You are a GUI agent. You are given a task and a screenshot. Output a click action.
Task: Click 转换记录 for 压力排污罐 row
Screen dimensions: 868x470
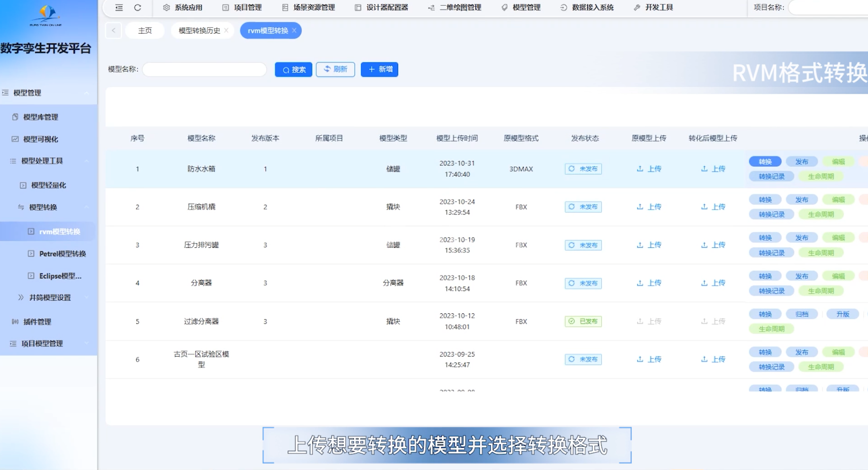click(771, 253)
